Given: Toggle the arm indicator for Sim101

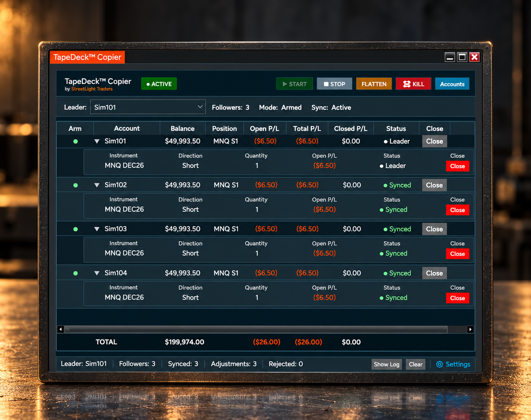Looking at the screenshot, I should pos(75,142).
